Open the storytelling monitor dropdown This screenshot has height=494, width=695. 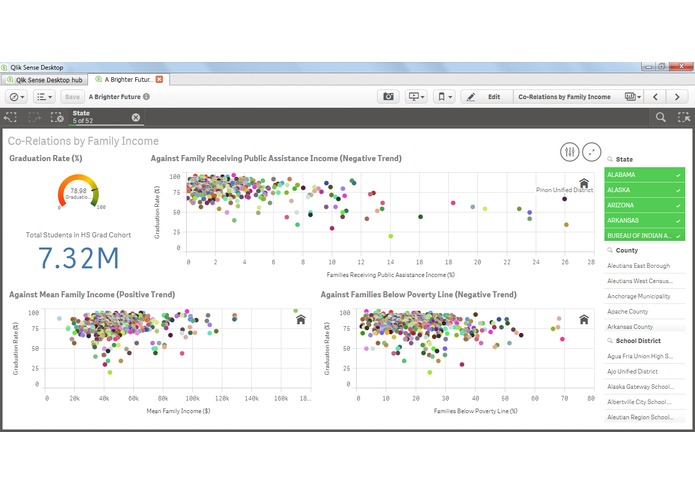click(x=416, y=97)
